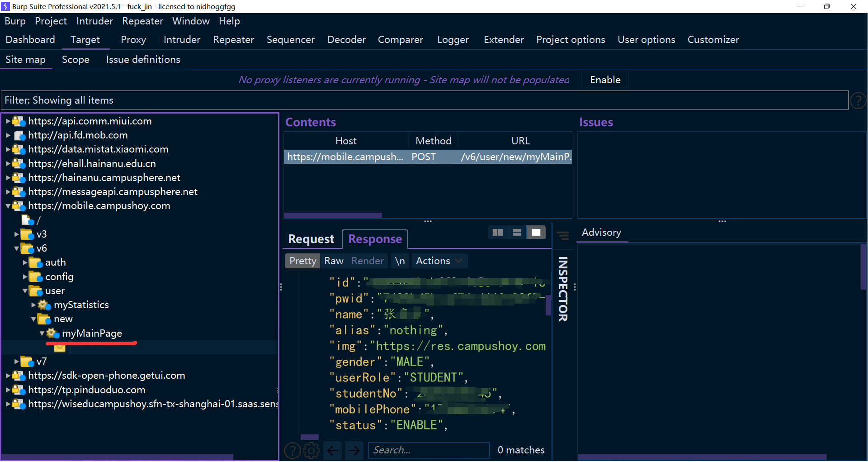Expand the v7 folder in site map
868x462 pixels.
(17, 362)
